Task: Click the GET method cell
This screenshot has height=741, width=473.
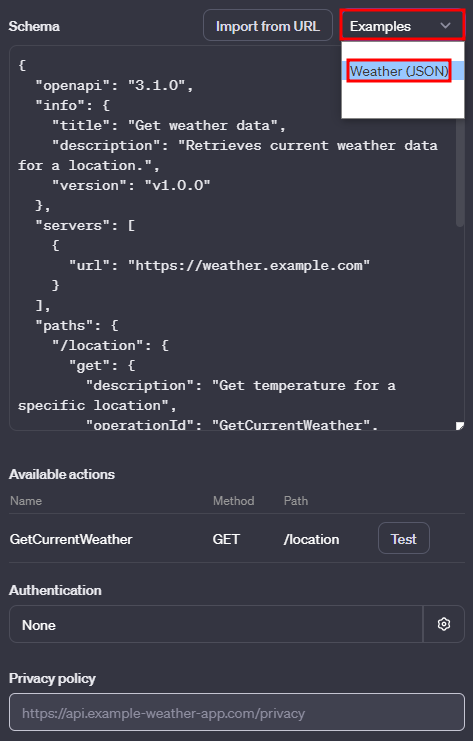Action: pos(226,539)
